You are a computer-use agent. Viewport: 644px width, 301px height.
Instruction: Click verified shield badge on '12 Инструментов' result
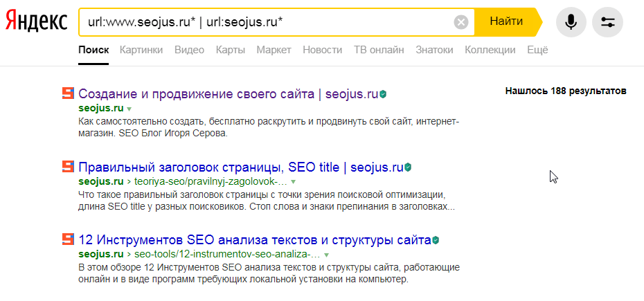click(x=436, y=240)
